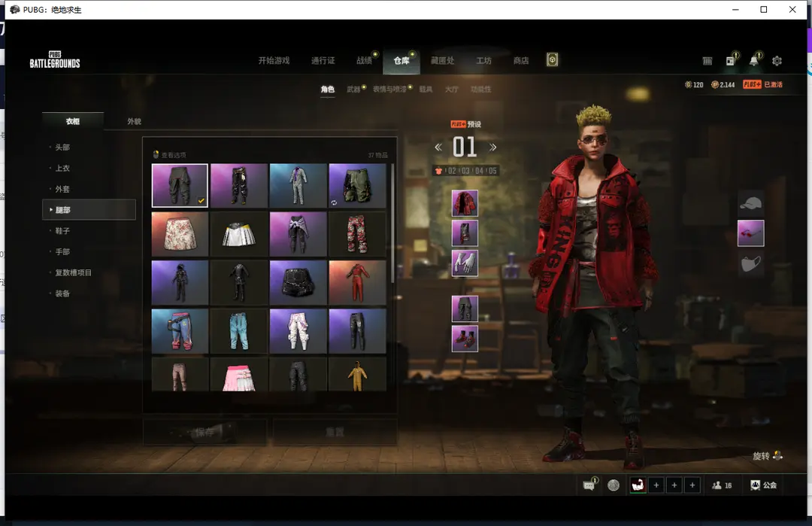Viewport: 812px width, 526px height.
Task: Toggle the face mask slot
Action: click(x=751, y=264)
